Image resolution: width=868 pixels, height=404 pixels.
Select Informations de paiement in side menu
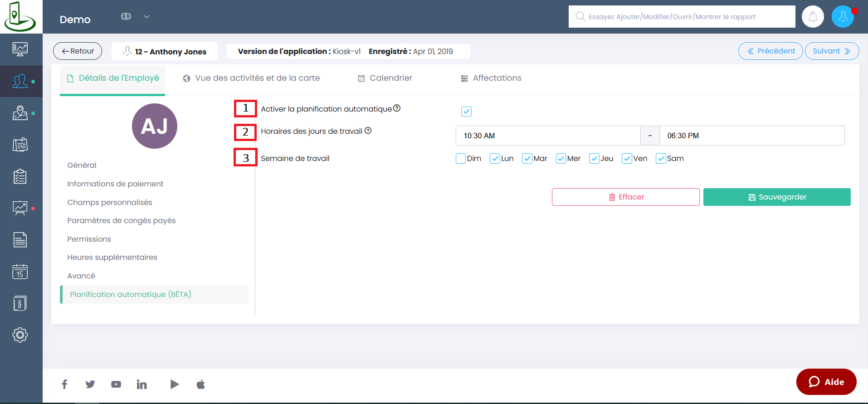tap(115, 184)
